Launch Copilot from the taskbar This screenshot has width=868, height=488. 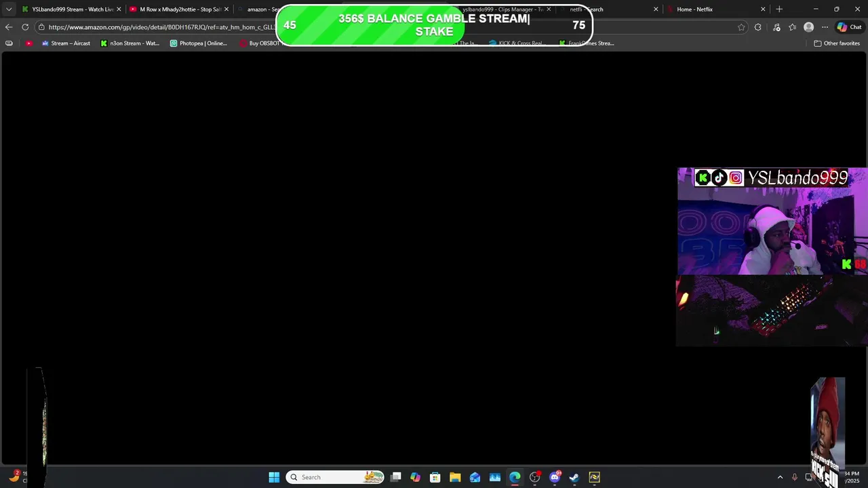[x=416, y=477]
